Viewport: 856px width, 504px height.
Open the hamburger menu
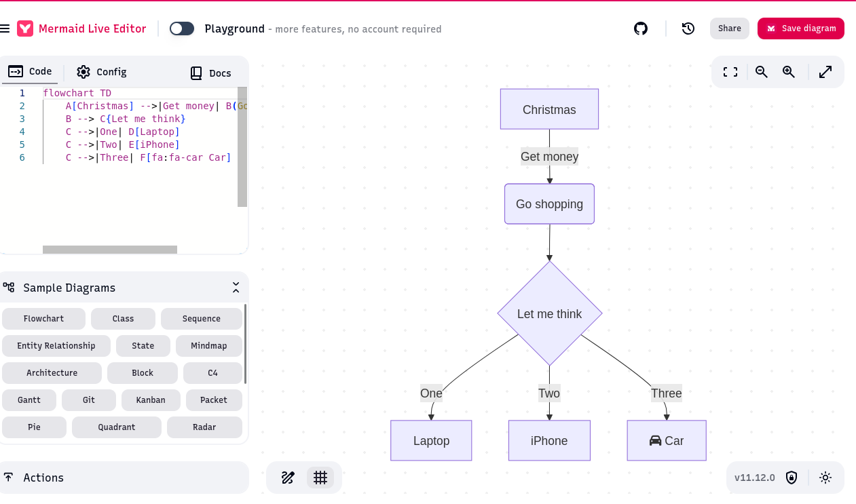pos(5,28)
